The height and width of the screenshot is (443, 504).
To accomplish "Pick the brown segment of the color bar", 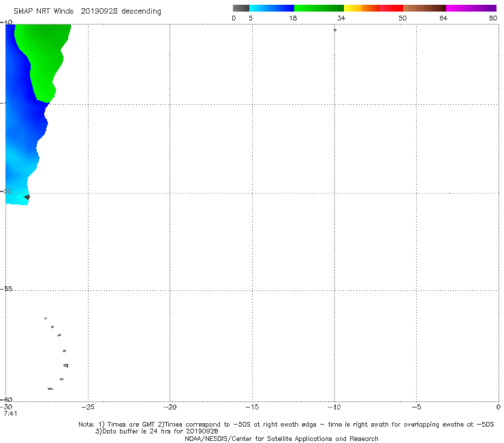I will click(x=424, y=8).
